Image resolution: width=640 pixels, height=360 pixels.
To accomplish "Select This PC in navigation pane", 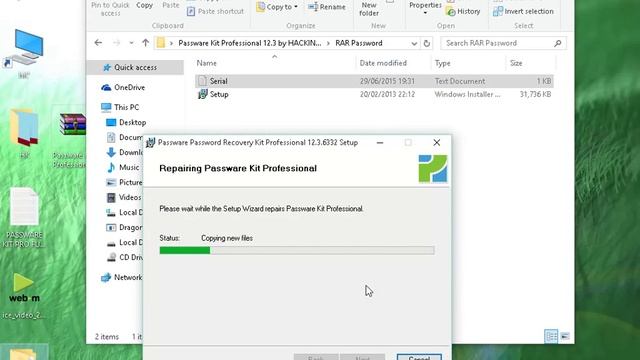I will 126,107.
